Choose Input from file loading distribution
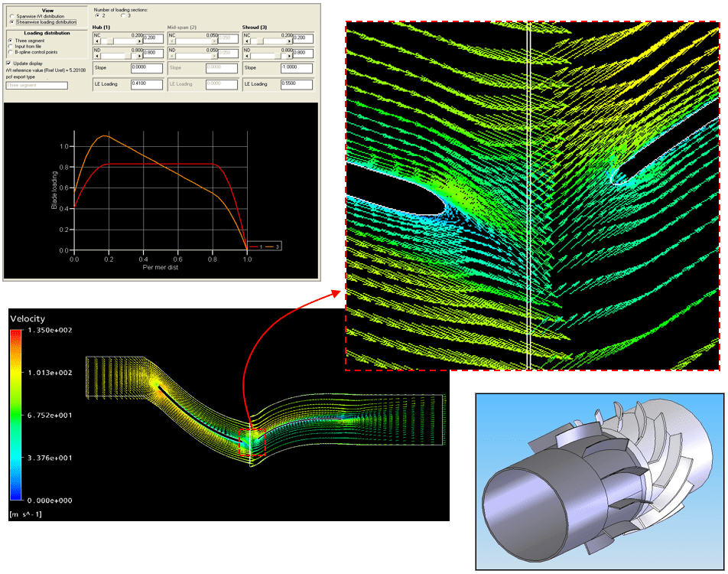Image resolution: width=728 pixels, height=574 pixels. click(x=10, y=46)
